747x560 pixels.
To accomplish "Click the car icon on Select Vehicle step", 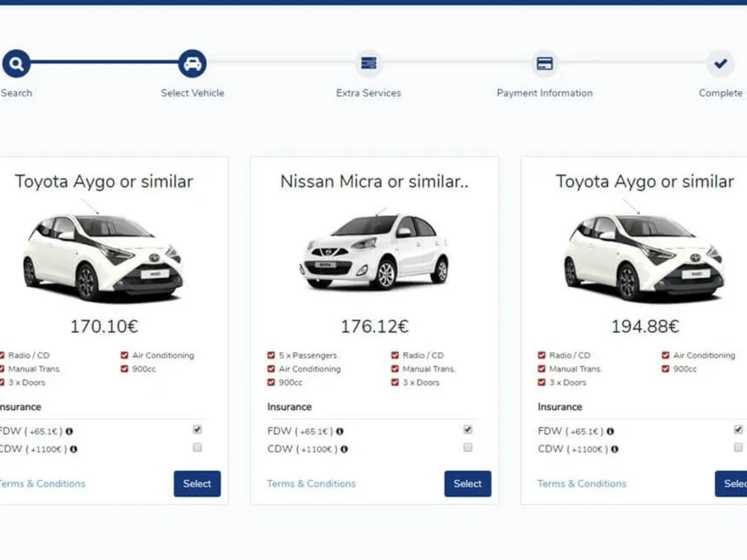I will pos(192,63).
